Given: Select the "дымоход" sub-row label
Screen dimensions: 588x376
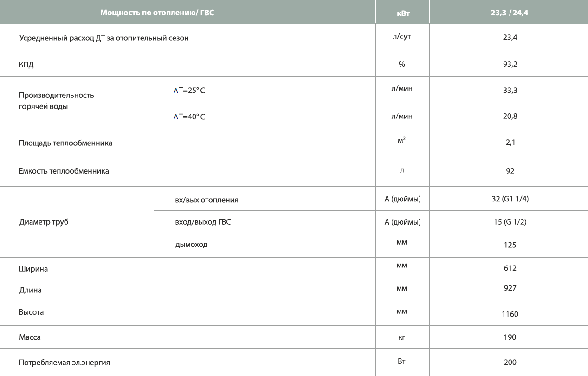Looking at the screenshot, I should pos(191,244).
